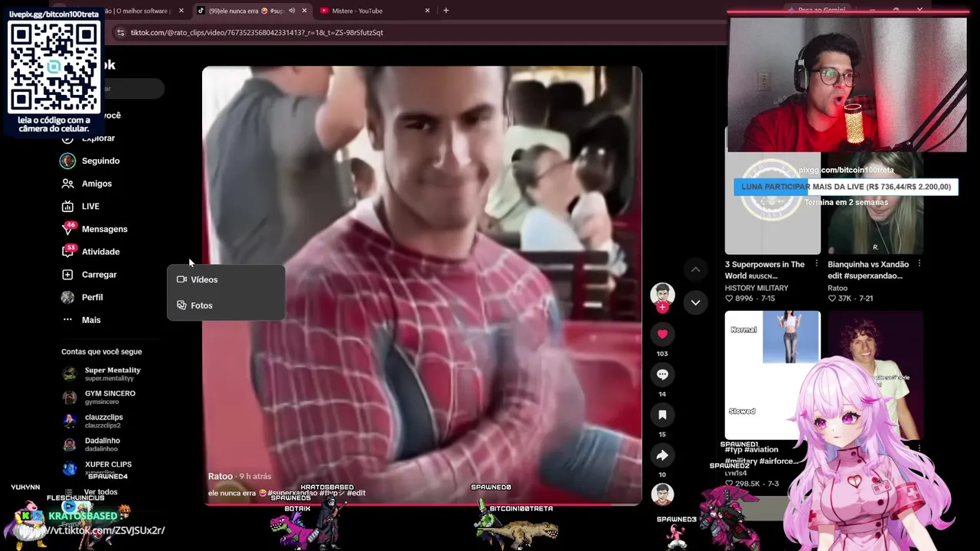Close the TikTok browser tab

click(x=304, y=11)
